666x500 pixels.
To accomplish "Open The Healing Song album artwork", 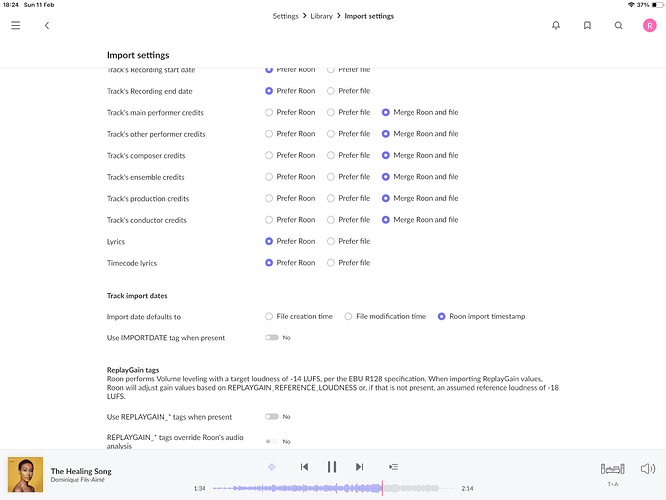I will tap(25, 475).
